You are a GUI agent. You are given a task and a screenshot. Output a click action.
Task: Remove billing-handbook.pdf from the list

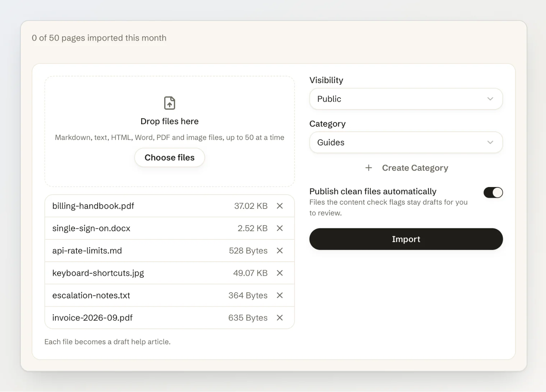(280, 206)
